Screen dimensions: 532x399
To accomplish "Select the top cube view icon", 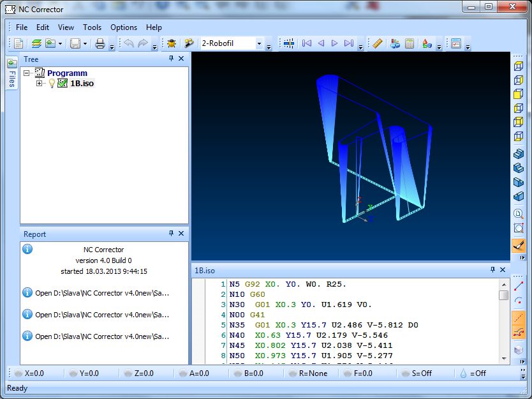I will (518, 66).
